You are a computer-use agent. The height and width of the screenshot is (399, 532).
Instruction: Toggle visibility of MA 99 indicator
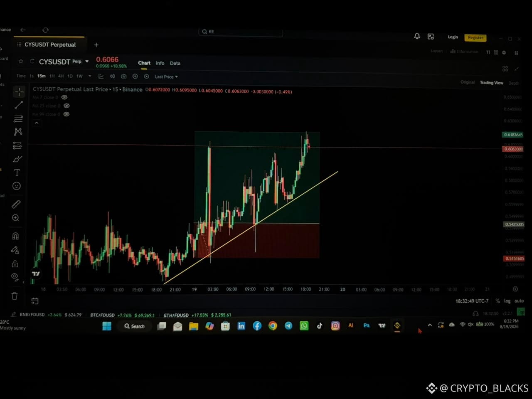[66, 114]
